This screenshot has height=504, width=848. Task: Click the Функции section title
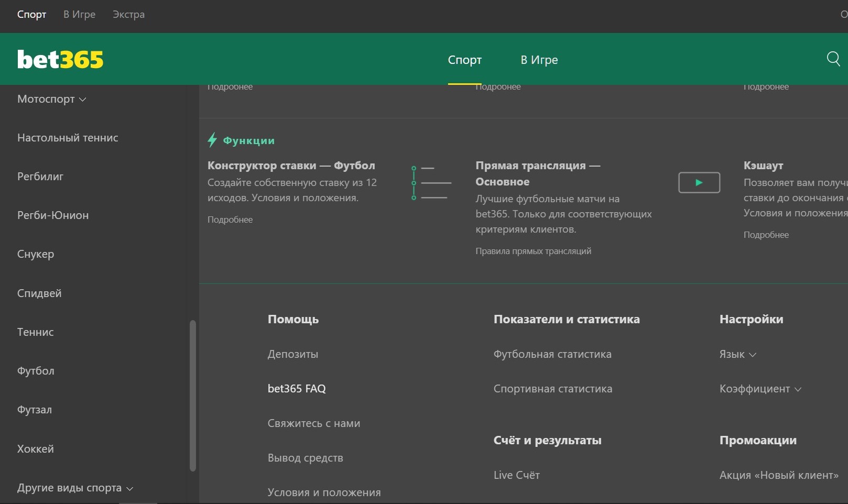pos(249,140)
